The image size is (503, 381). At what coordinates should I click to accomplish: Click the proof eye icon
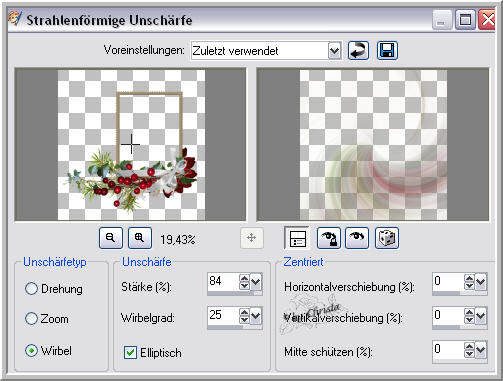[x=357, y=238]
